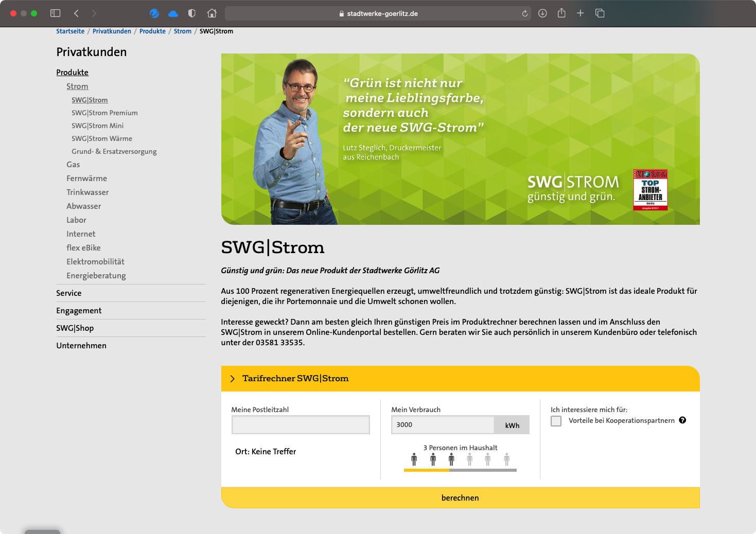Open Strom in the sidebar menu
Viewport: 756px width, 534px height.
(x=77, y=86)
